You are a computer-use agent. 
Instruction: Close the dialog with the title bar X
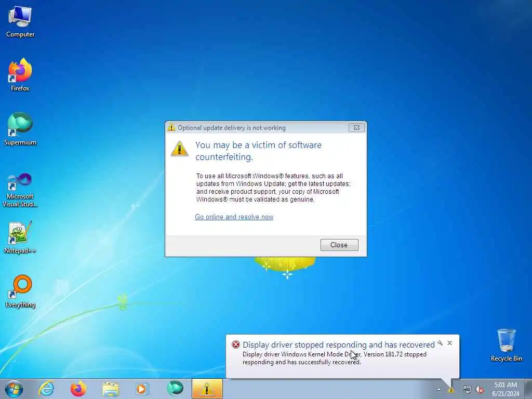point(356,128)
